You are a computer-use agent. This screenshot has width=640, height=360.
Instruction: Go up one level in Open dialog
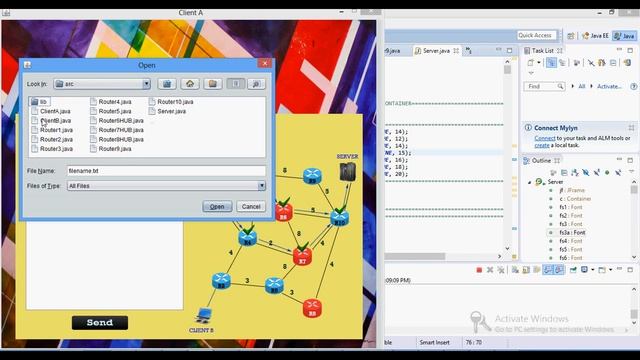167,84
